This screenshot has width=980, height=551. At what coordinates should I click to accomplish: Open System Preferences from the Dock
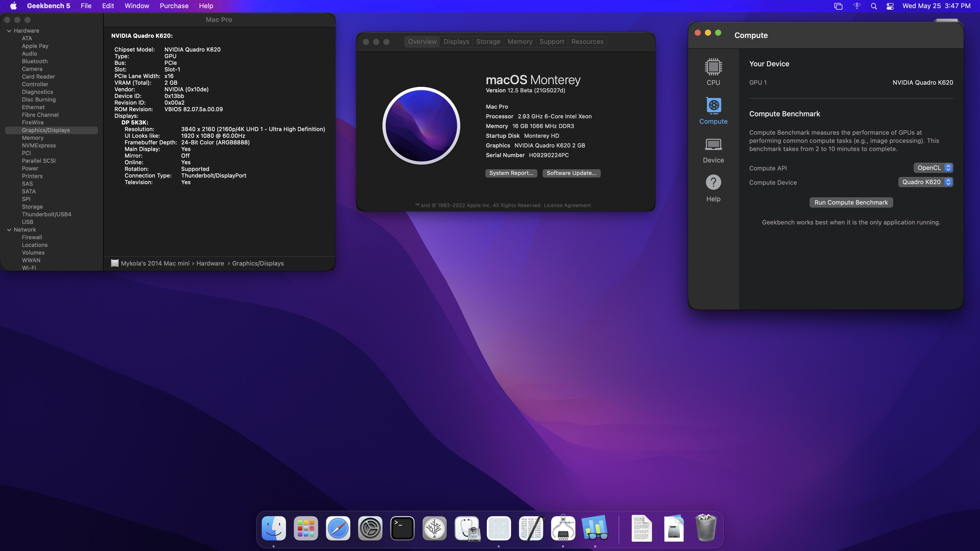(370, 528)
